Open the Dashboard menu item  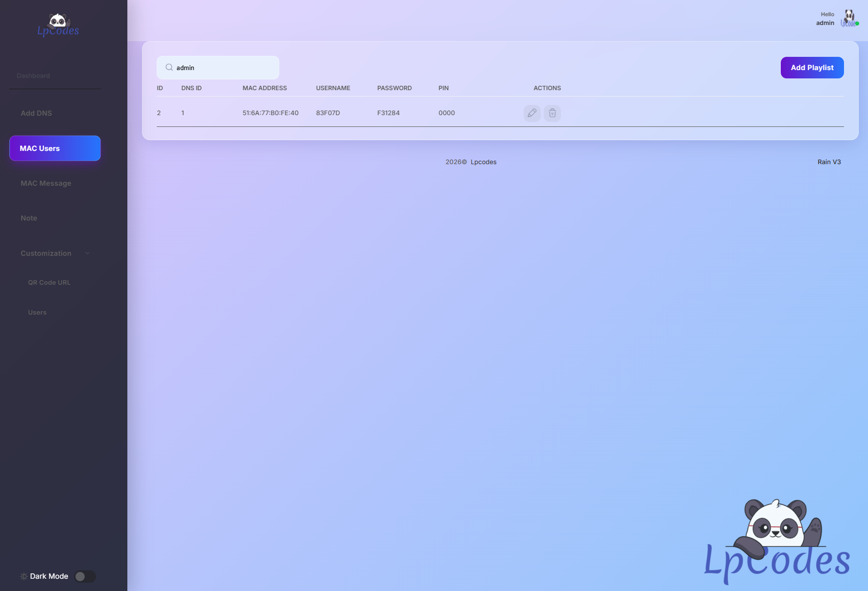pos(33,75)
